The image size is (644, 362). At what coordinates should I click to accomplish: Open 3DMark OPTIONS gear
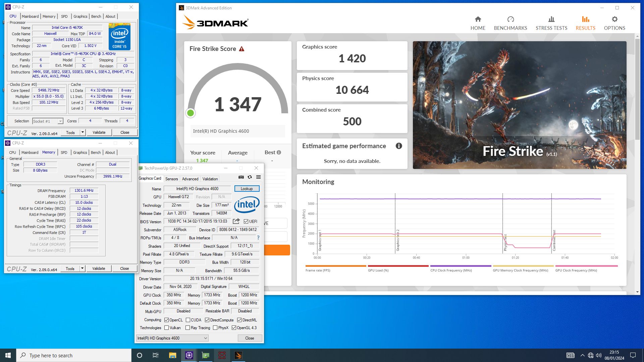614,23
